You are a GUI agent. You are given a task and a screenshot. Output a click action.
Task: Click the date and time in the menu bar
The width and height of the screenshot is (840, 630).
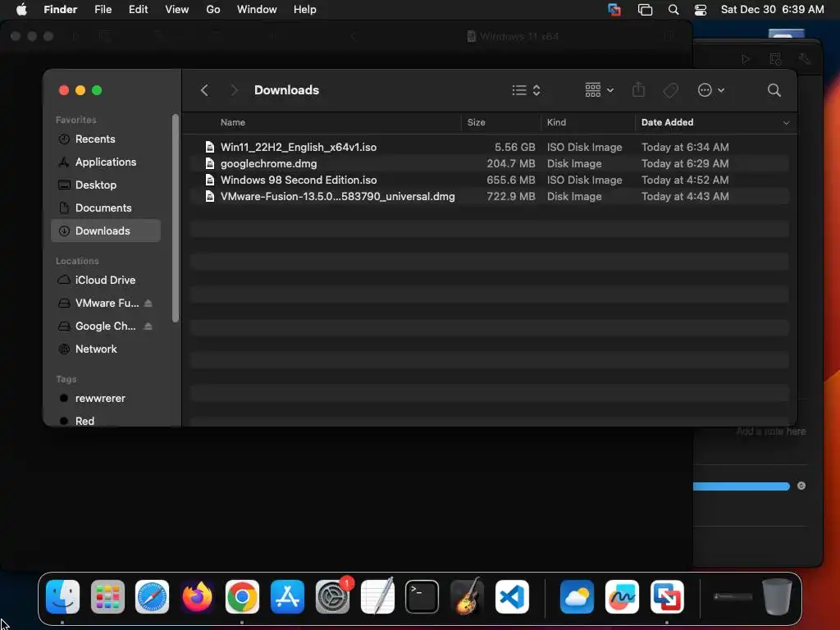coord(772,10)
